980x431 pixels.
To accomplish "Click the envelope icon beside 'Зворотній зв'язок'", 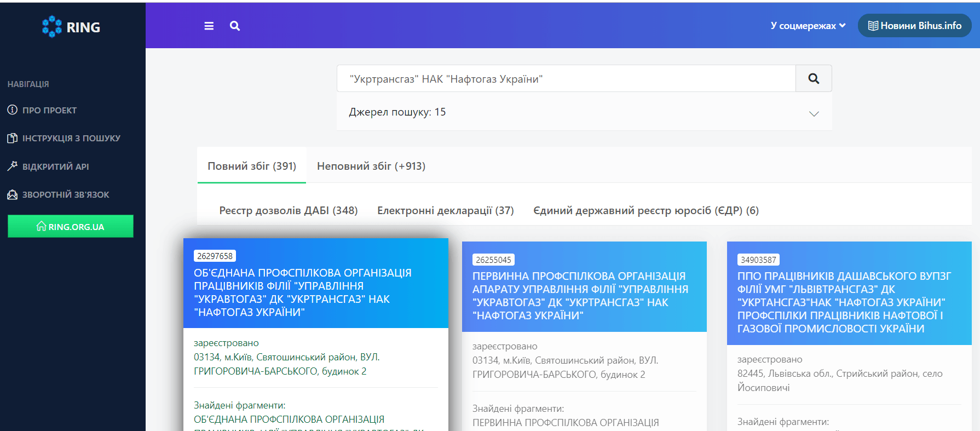I will (x=12, y=194).
